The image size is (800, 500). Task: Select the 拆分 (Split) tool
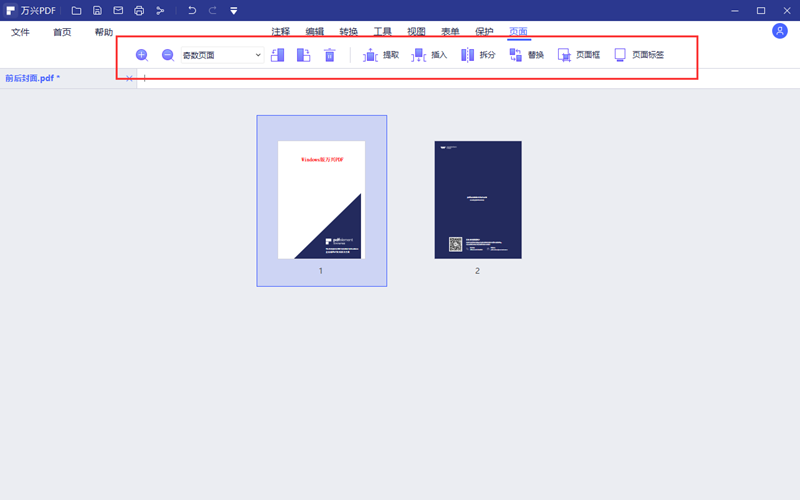point(477,55)
